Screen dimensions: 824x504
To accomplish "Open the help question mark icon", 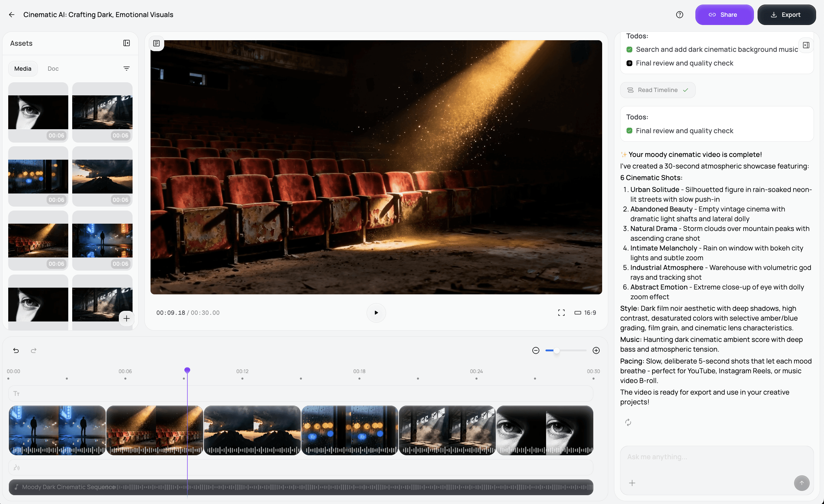I will coord(679,15).
